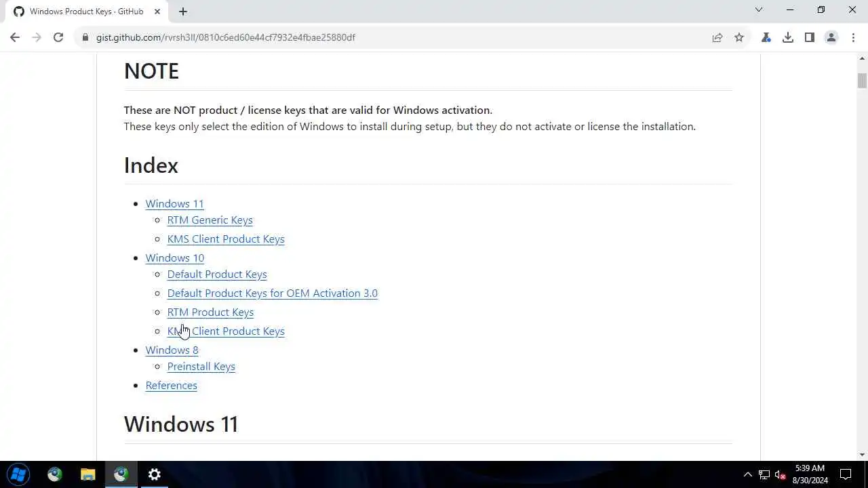Open the browser three-dot menu

click(853, 37)
